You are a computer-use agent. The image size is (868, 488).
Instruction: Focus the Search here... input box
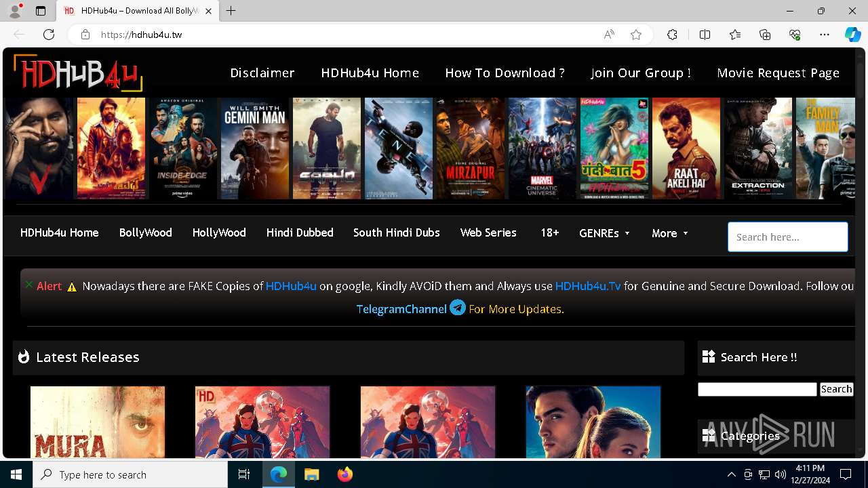[x=788, y=237]
